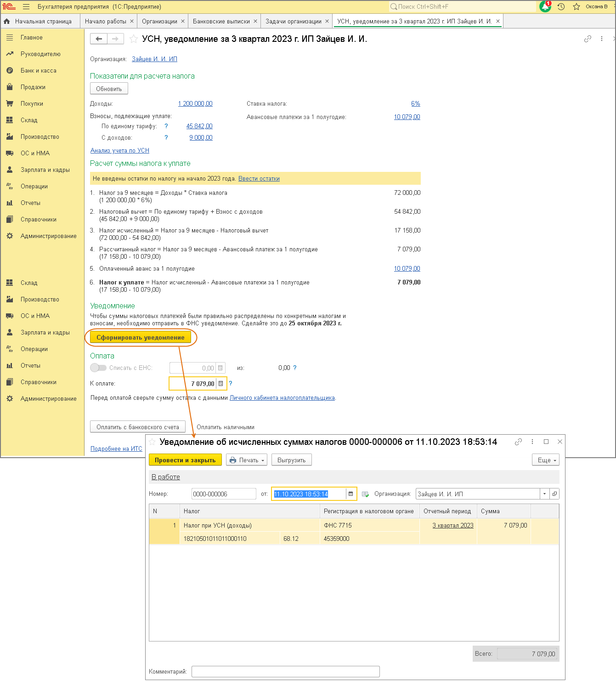Show help next to К оплате amount
Screen dimensions: 616x681
point(231,383)
